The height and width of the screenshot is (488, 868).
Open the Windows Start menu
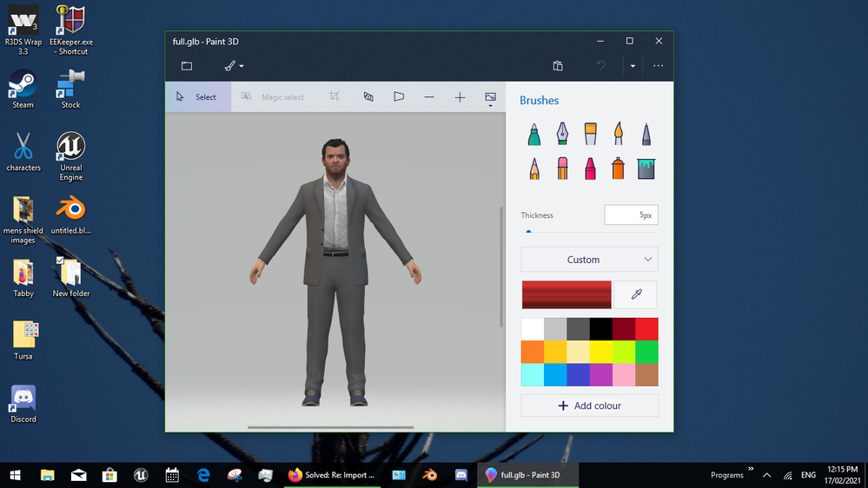(x=16, y=475)
